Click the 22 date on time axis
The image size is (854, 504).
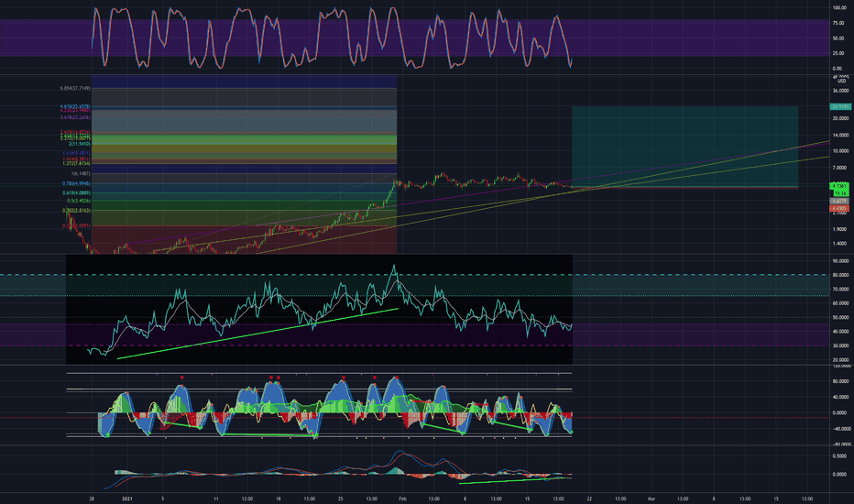coord(589,499)
